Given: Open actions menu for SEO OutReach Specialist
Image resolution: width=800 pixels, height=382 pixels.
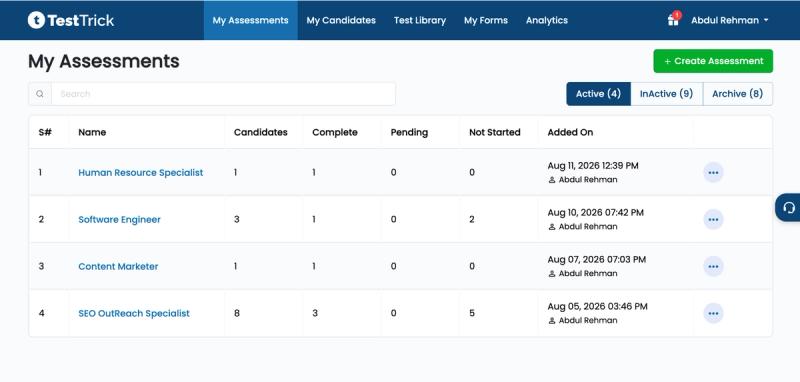Looking at the screenshot, I should point(713,313).
